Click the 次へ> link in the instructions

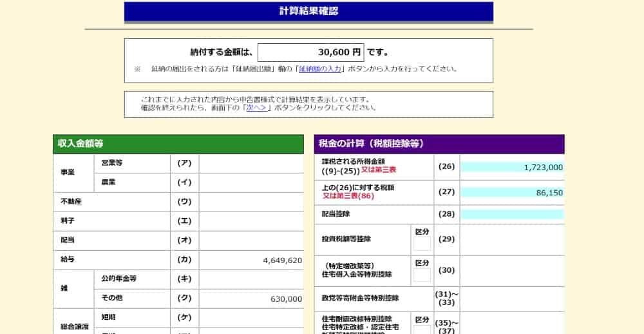257,108
